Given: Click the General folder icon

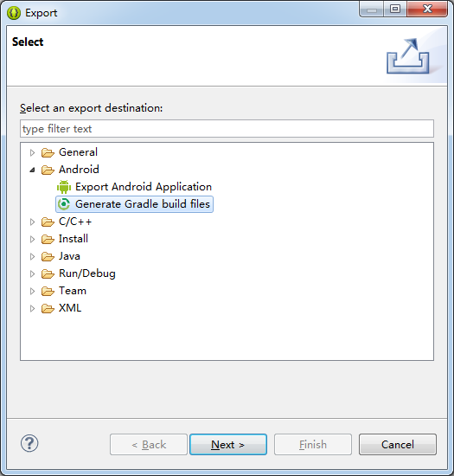Looking at the screenshot, I should (48, 152).
